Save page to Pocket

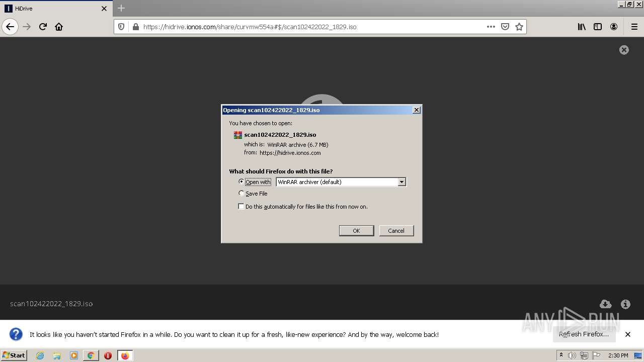click(x=505, y=27)
